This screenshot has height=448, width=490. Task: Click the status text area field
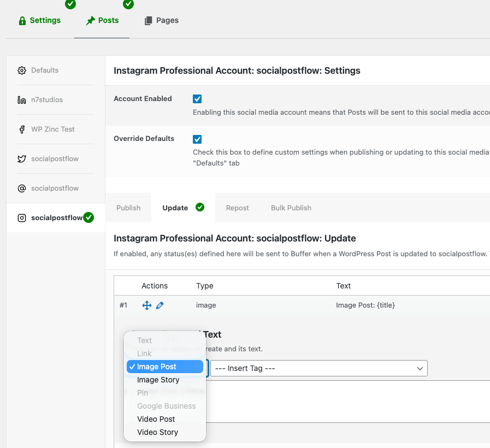(x=348, y=402)
